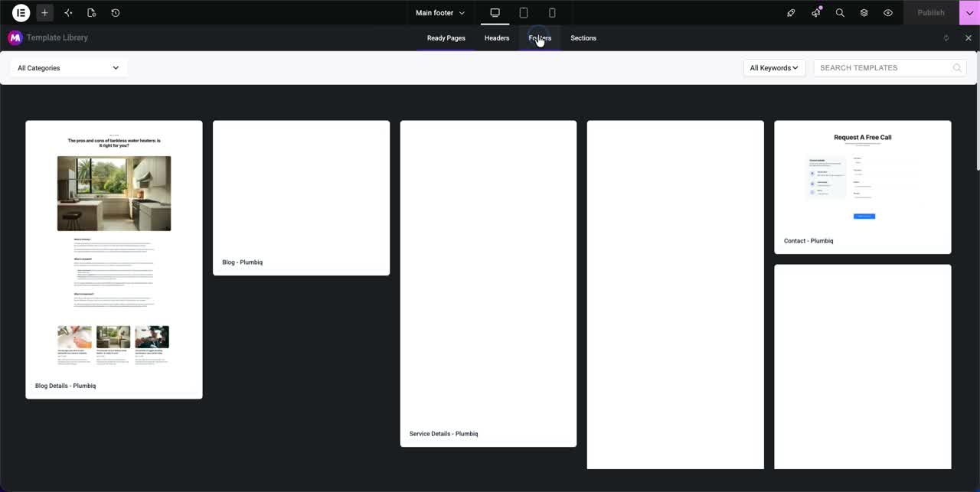Open the Structure layers icon
Image resolution: width=980 pixels, height=492 pixels.
coord(864,13)
